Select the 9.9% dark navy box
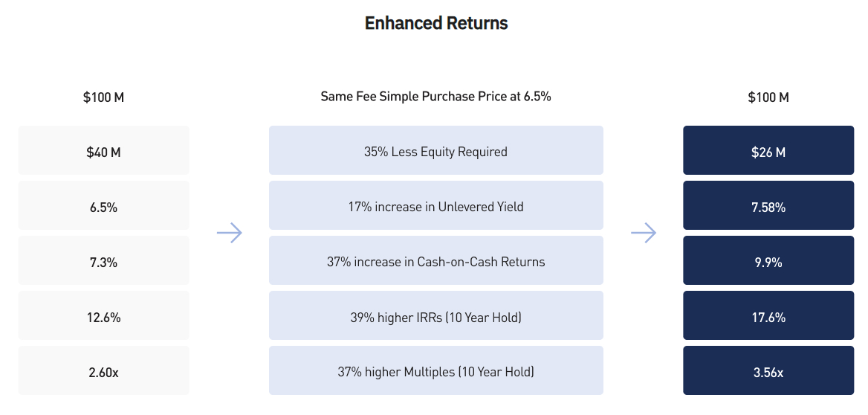This screenshot has height=415, width=868. tap(768, 260)
